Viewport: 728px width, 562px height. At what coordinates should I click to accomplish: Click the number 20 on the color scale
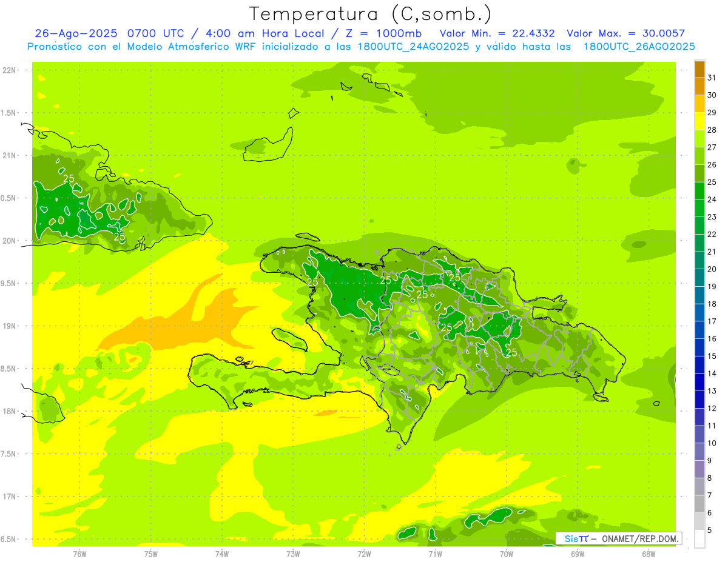712,269
